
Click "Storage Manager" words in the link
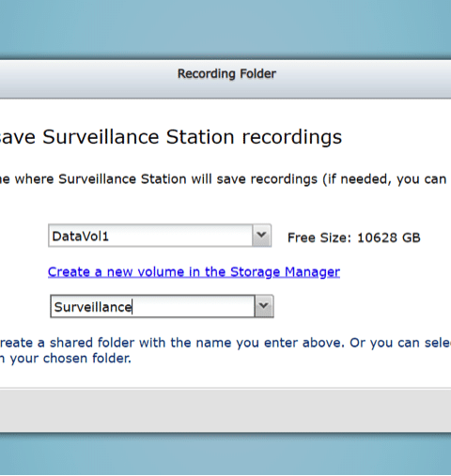pos(285,272)
